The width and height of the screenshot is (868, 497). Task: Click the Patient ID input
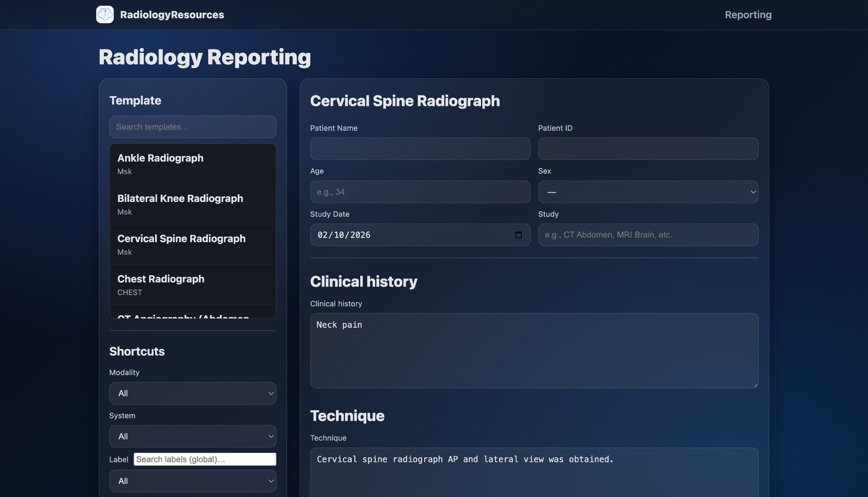648,149
